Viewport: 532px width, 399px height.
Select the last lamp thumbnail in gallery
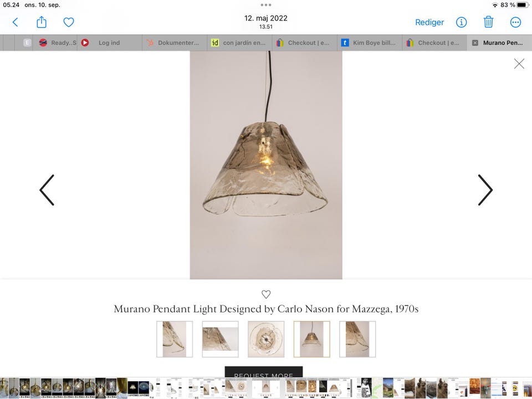tap(357, 339)
